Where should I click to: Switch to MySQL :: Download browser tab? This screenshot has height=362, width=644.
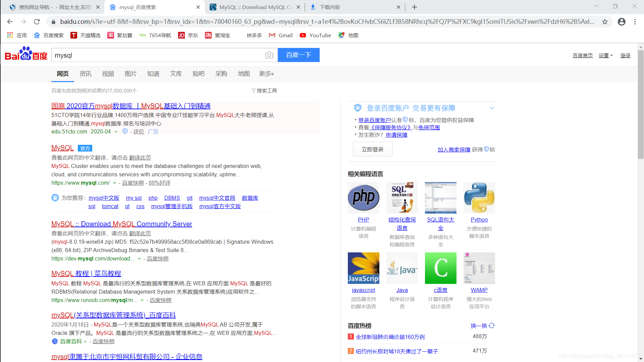pyautogui.click(x=255, y=7)
